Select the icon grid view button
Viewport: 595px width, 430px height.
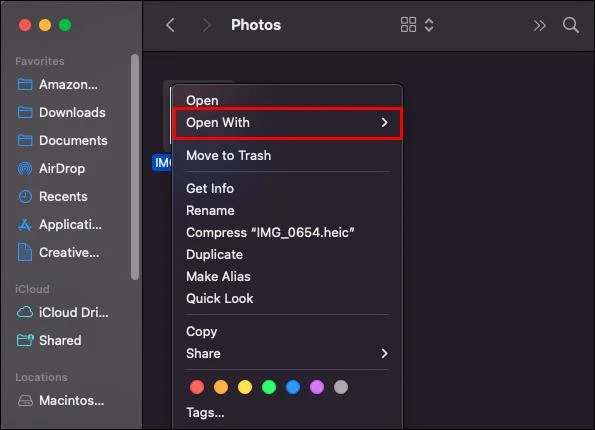[408, 25]
